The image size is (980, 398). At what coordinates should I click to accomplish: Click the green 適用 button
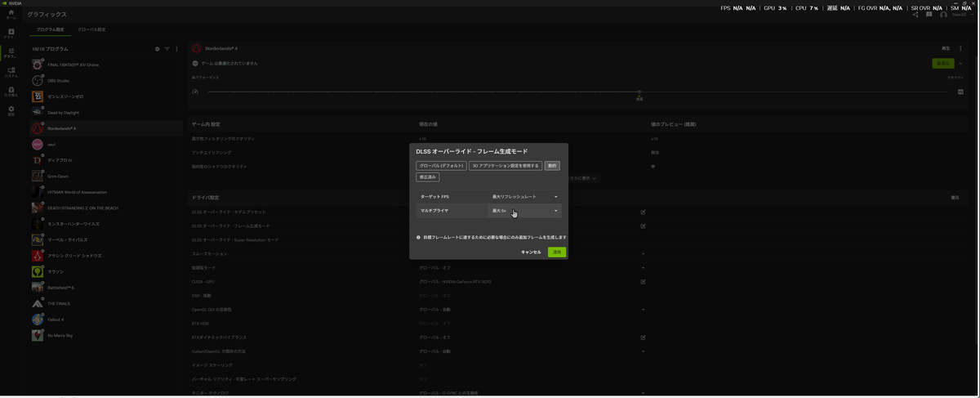pyautogui.click(x=557, y=253)
